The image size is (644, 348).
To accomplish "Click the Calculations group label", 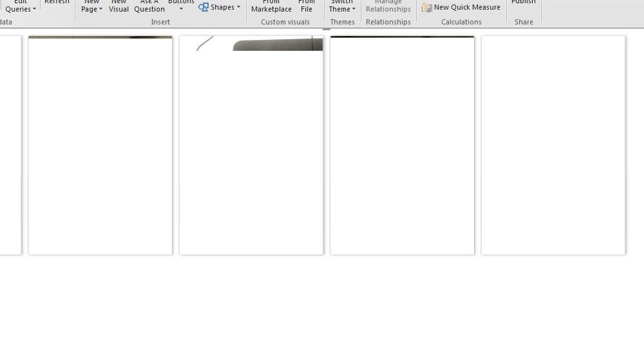I will [461, 22].
